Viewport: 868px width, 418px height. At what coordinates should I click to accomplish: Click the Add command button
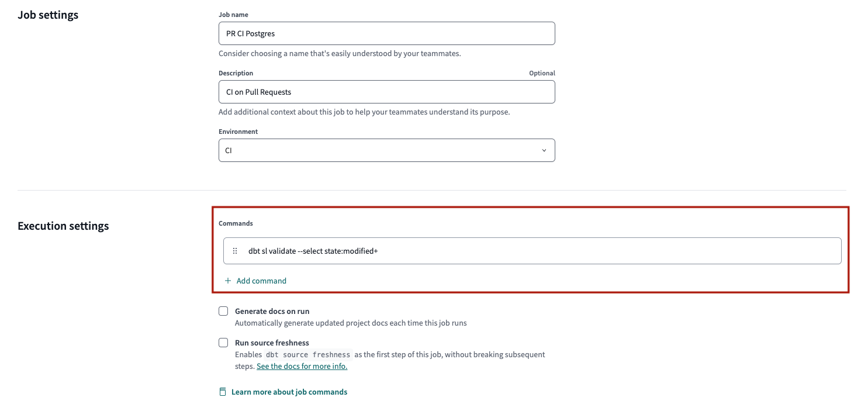click(x=255, y=281)
